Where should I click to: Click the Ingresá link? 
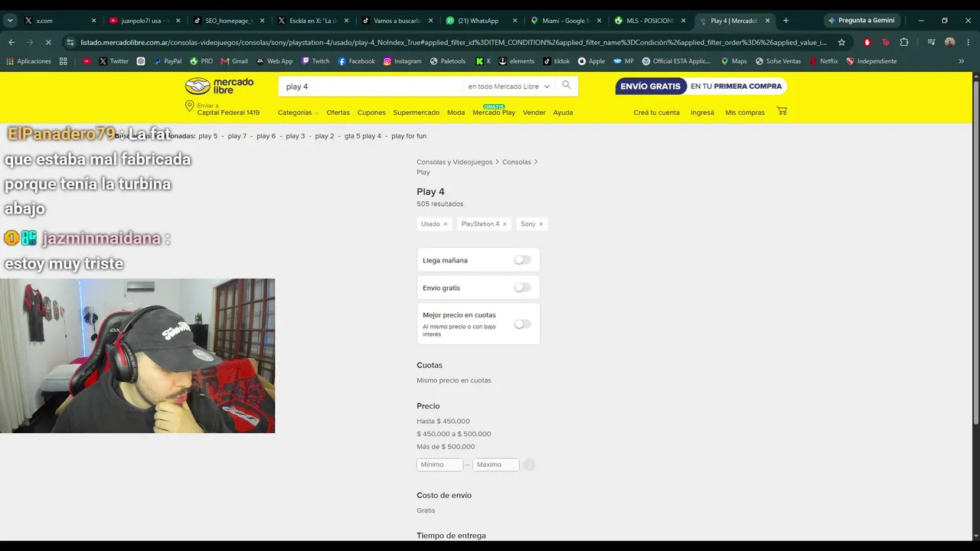702,112
